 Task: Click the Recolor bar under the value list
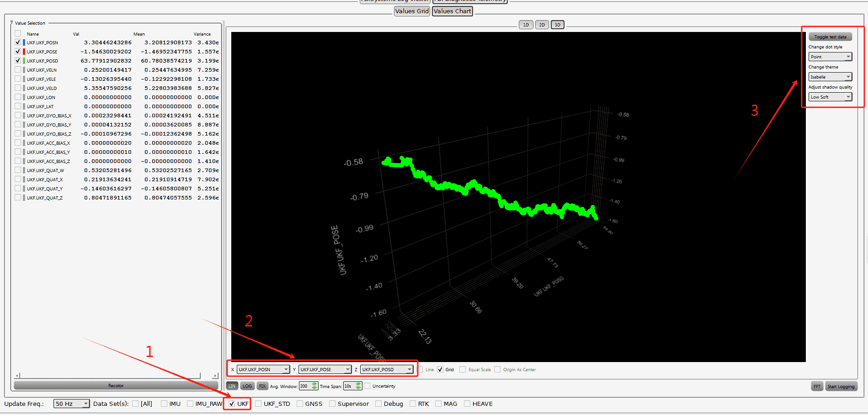pyautogui.click(x=116, y=386)
